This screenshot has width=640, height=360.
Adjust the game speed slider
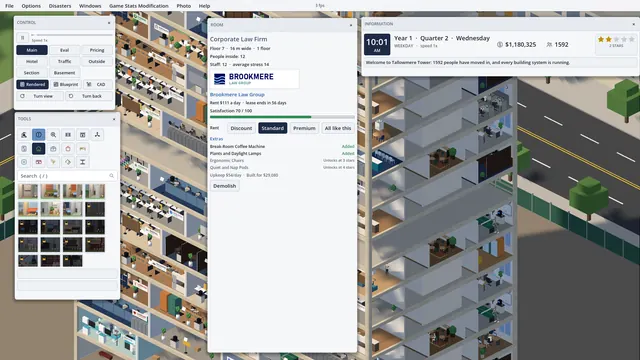click(x=72, y=35)
